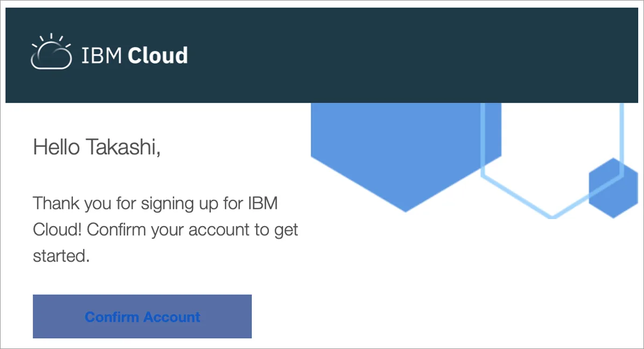Click the "Confirm your account to get" text
This screenshot has height=349, width=644.
[192, 230]
